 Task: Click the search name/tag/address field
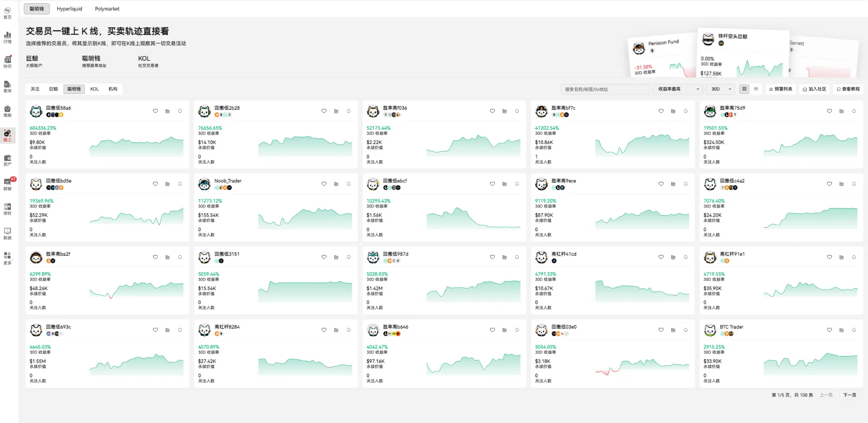pos(605,89)
